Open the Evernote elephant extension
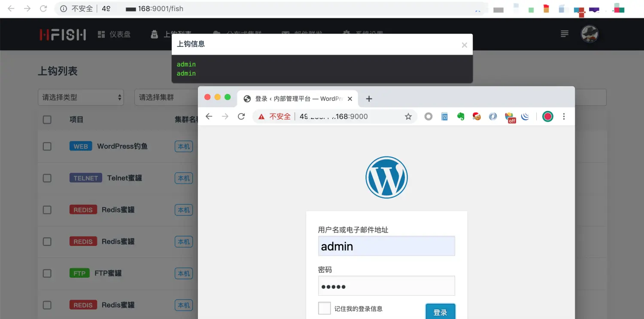Viewport: 644px width, 319px height. (x=461, y=117)
